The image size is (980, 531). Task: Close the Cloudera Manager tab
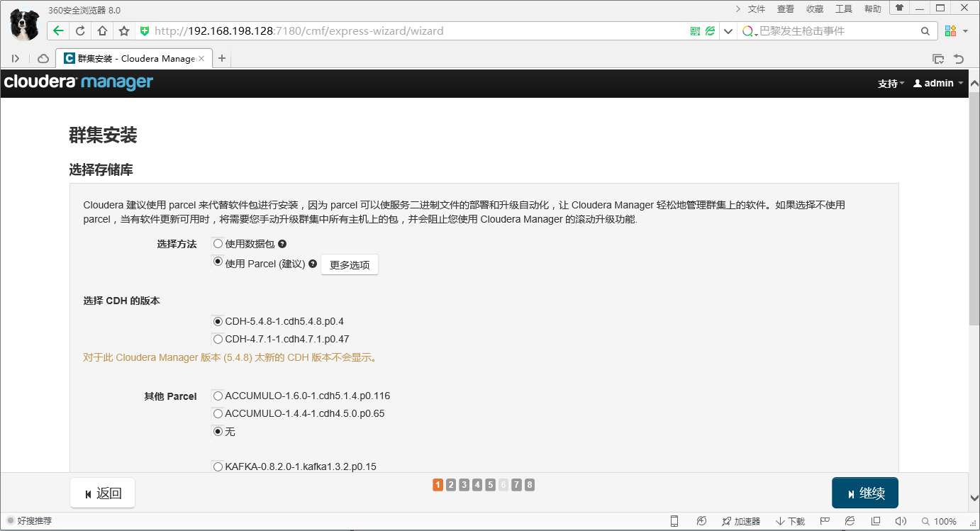point(201,59)
